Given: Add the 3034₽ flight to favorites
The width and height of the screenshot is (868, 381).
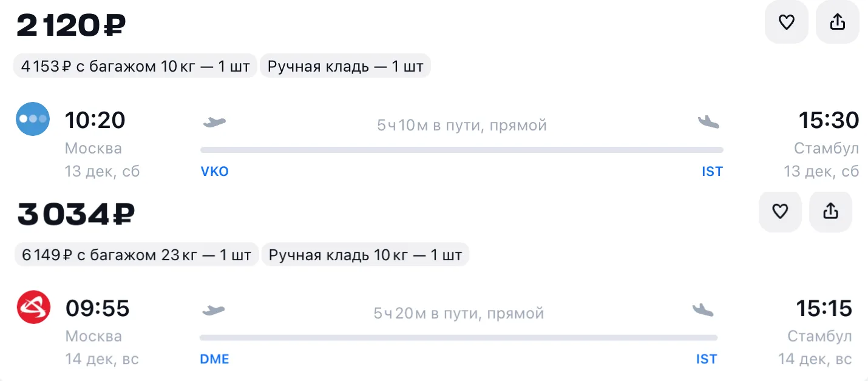Looking at the screenshot, I should pyautogui.click(x=780, y=211).
